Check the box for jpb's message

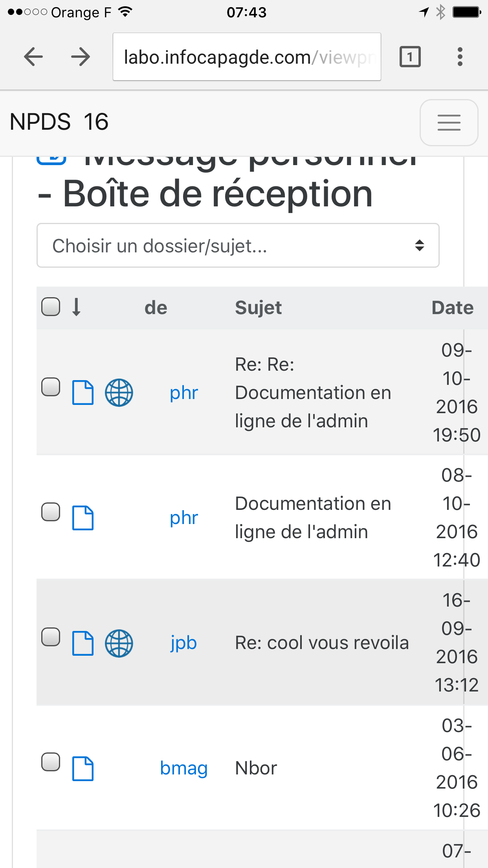51,637
